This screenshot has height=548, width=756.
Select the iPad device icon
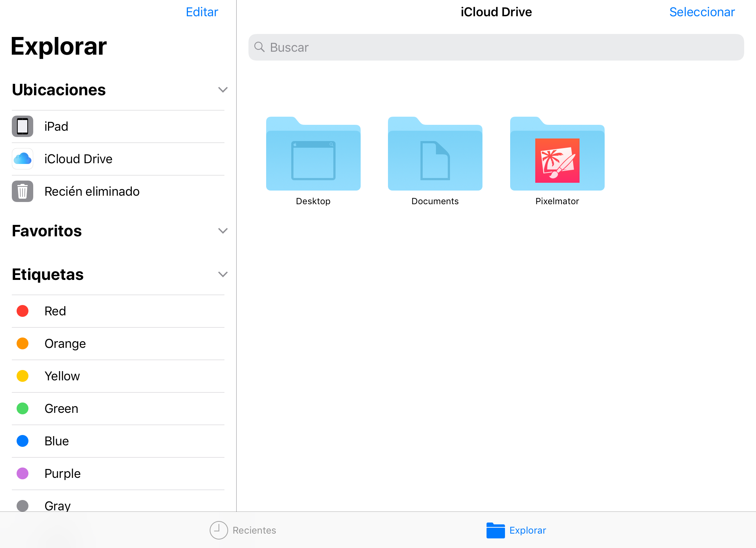coord(23,126)
